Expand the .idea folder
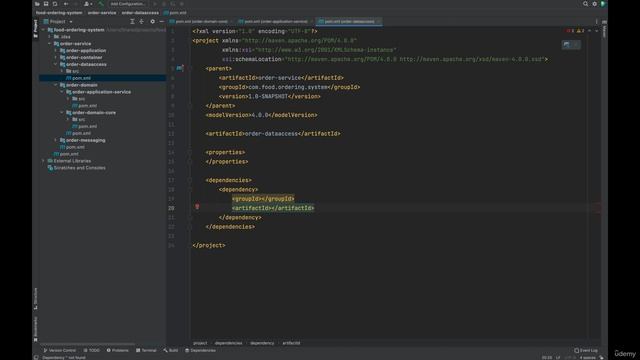The height and width of the screenshot is (360, 640). pos(50,37)
